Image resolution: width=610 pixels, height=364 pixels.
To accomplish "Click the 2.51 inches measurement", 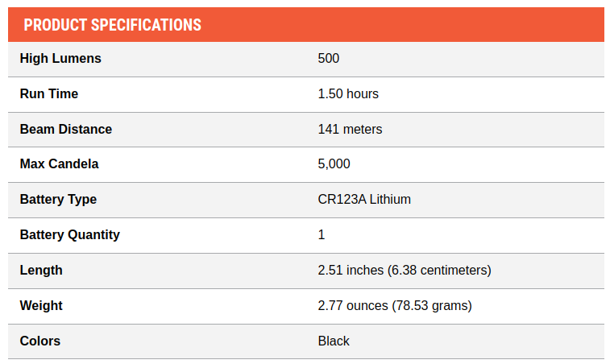I will (351, 271).
